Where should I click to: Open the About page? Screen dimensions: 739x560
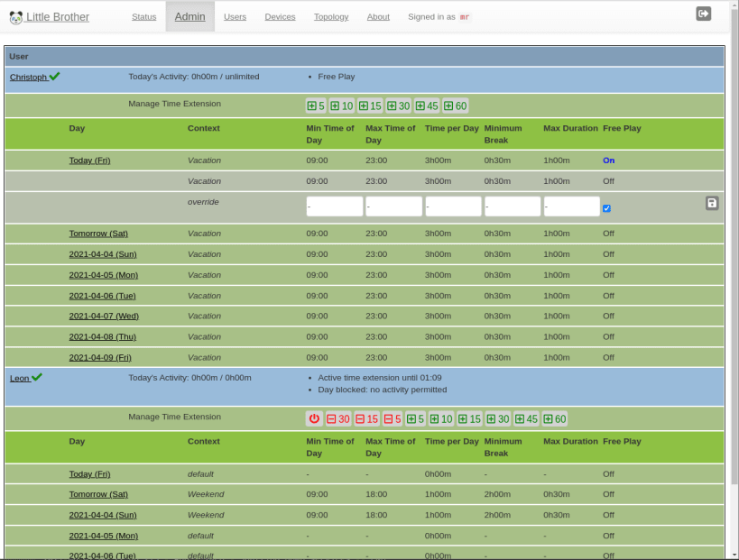pos(378,17)
